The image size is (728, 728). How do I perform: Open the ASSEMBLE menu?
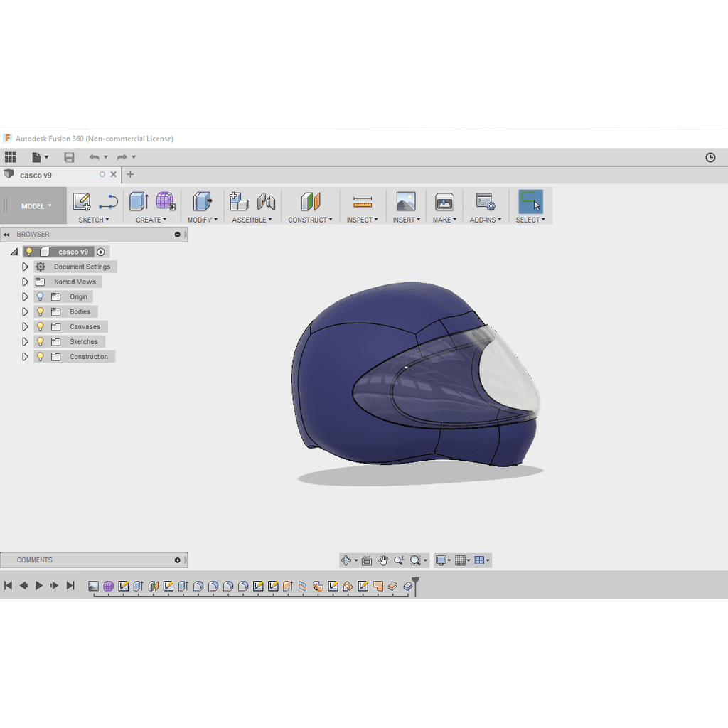click(252, 220)
